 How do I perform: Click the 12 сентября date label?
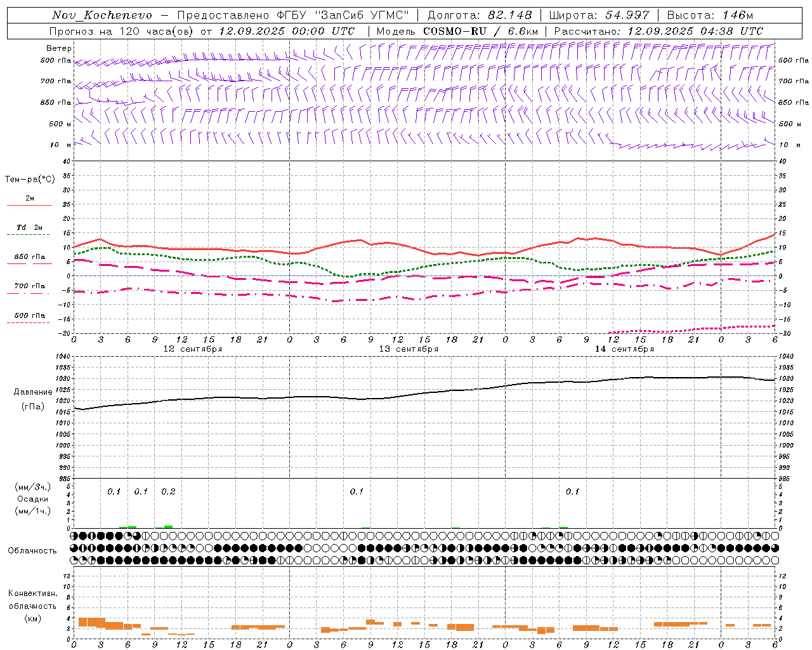pos(193,348)
